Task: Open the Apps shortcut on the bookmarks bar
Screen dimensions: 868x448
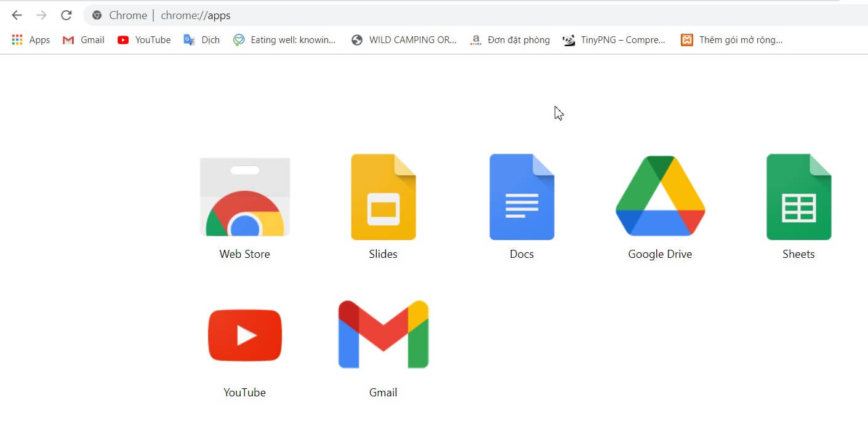Action: pyautogui.click(x=30, y=40)
